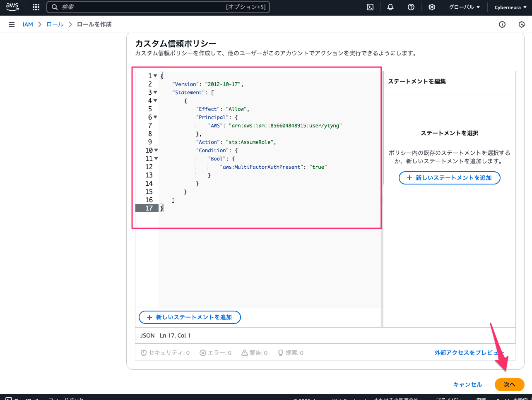532x400 pixels.
Task: Click the hexagon panel icon at top right
Action: tap(522, 24)
